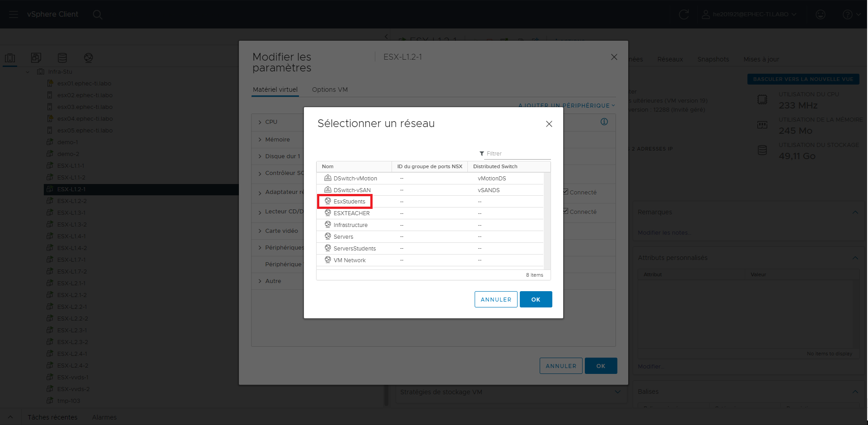Image resolution: width=868 pixels, height=425 pixels.
Task: Open the Alarmes panel tab
Action: click(x=104, y=417)
